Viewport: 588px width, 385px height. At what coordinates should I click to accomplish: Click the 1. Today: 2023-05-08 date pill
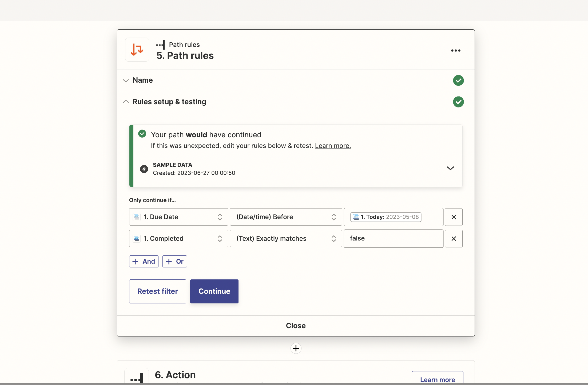click(x=386, y=217)
